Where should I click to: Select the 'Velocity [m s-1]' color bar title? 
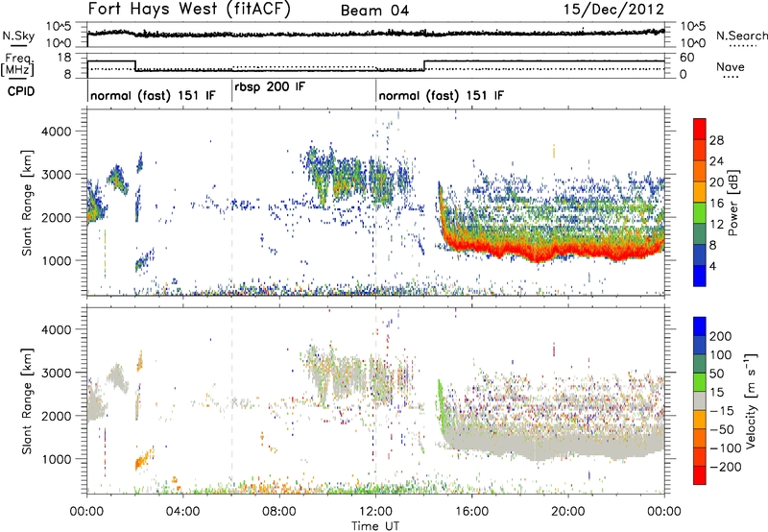coord(751,400)
